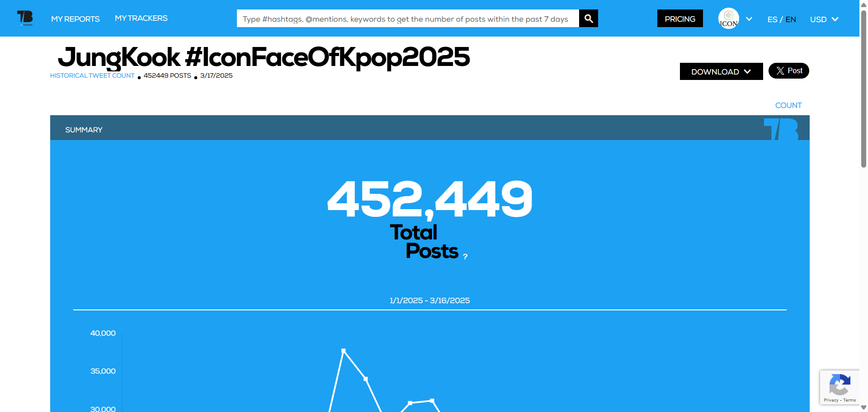The width and height of the screenshot is (868, 412).
Task: Expand the Download options menu
Action: click(721, 72)
